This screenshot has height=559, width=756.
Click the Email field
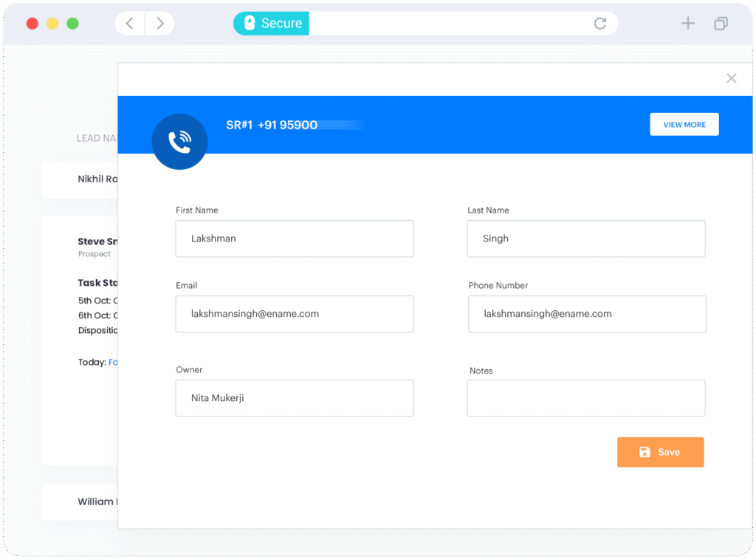(x=294, y=314)
